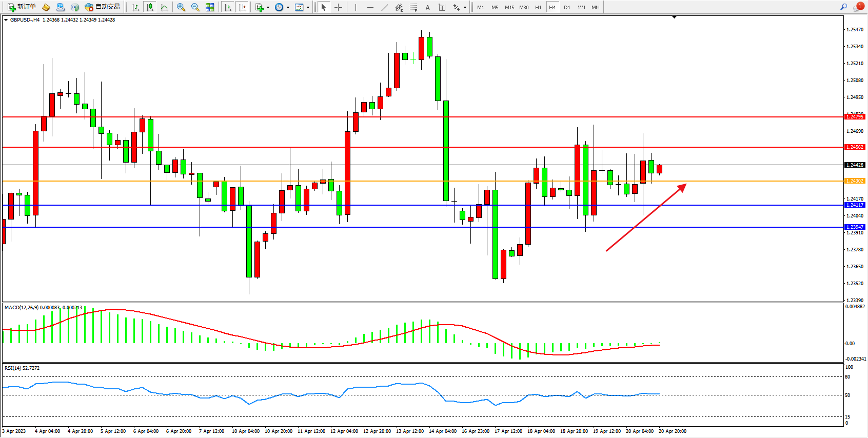Select the M15 timeframe

(x=509, y=7)
